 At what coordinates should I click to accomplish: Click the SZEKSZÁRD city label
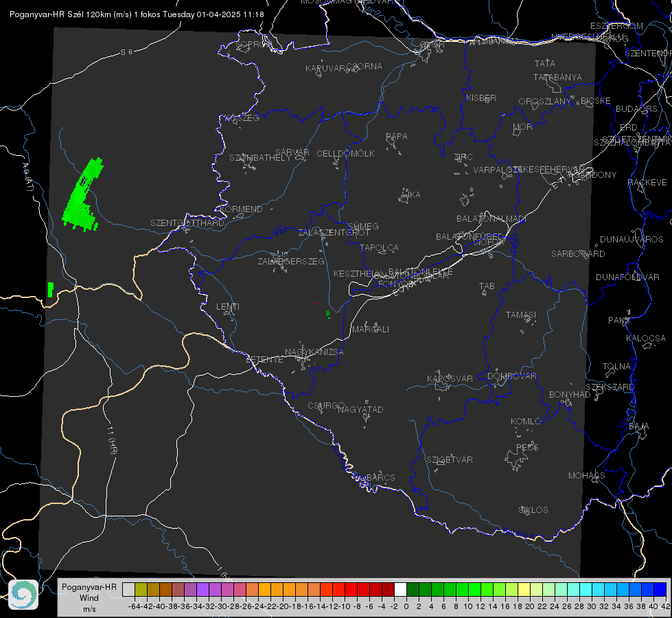(610, 387)
